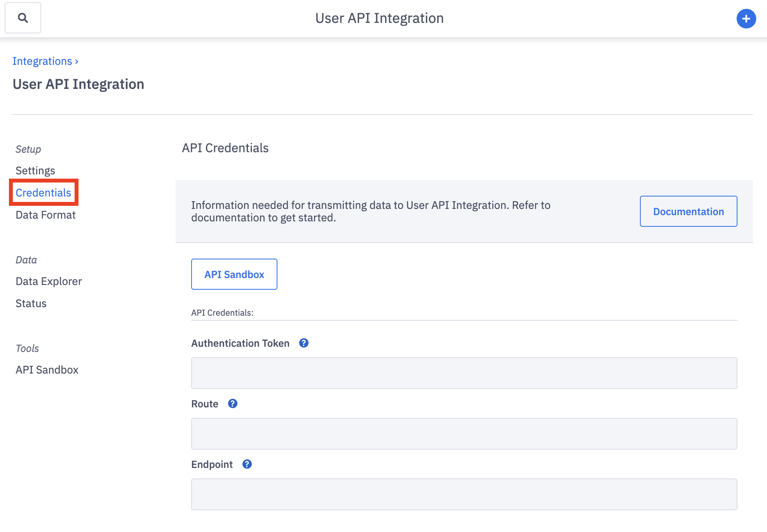Open Data Explorer in sidebar
The height and width of the screenshot is (532, 767).
(49, 281)
